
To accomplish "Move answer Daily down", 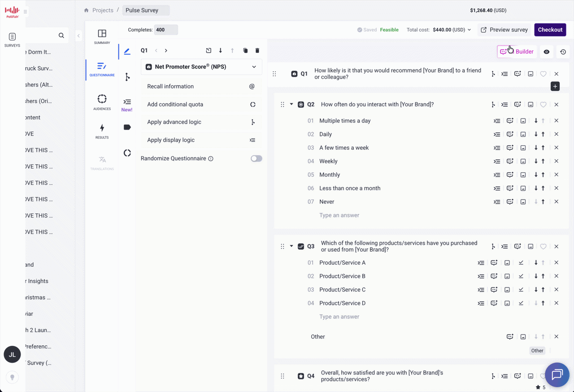I will (x=536, y=134).
